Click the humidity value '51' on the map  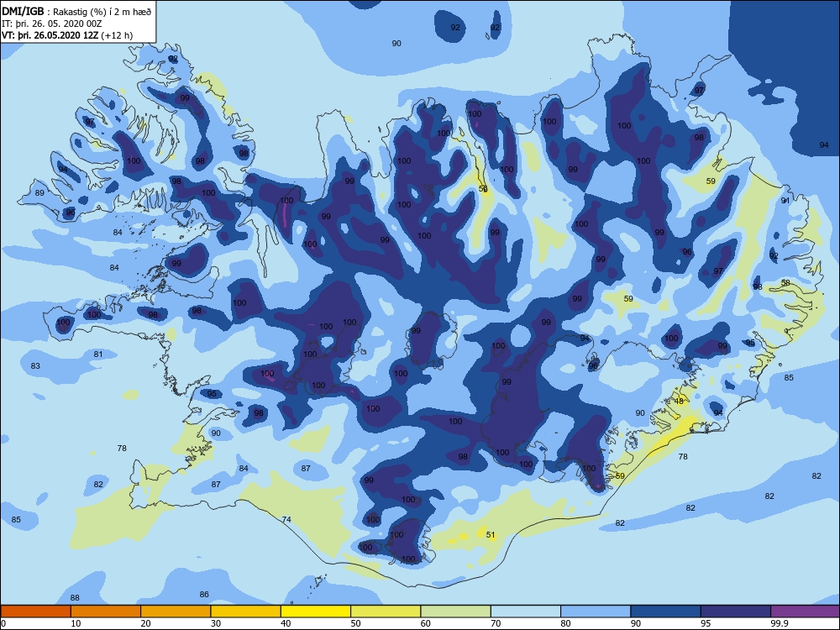(x=491, y=534)
